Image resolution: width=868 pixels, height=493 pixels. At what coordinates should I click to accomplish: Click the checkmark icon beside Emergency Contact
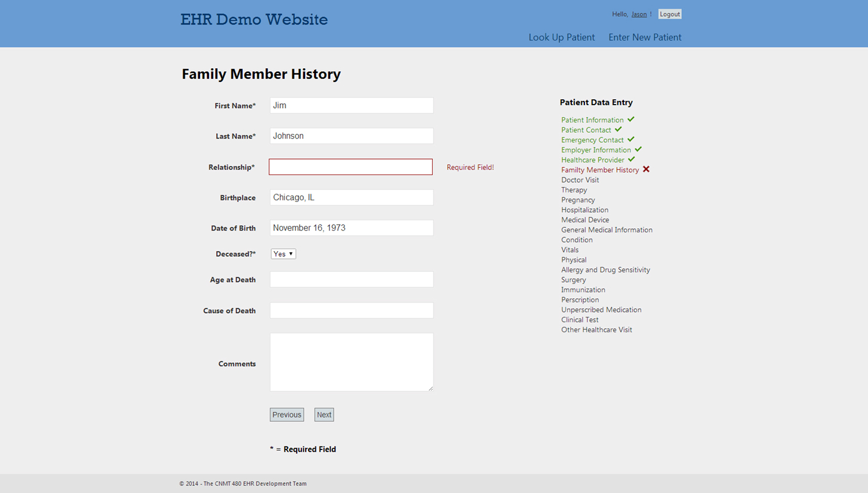click(x=631, y=139)
